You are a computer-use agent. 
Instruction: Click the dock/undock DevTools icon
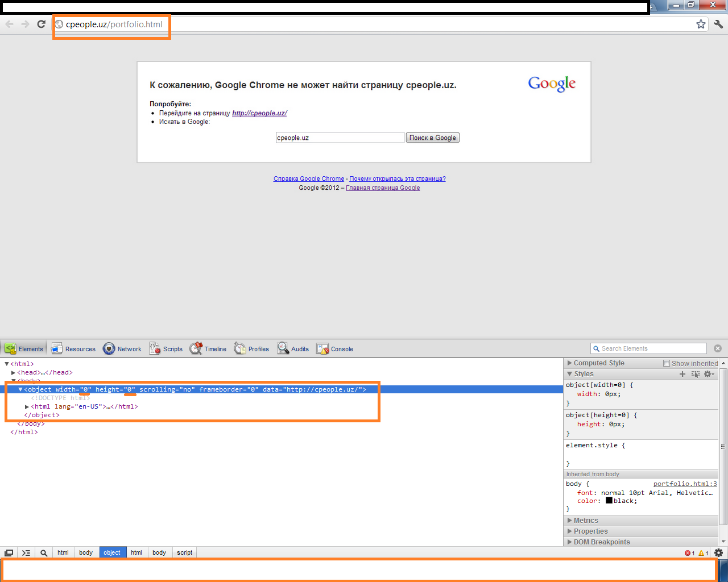tap(9, 552)
